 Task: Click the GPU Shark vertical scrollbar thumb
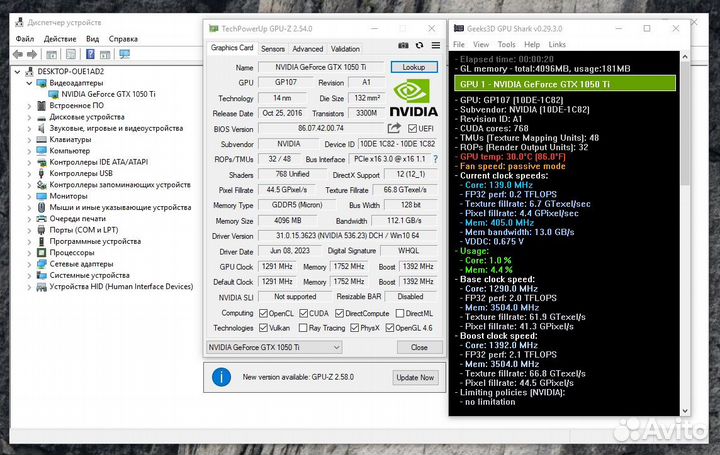[685, 124]
